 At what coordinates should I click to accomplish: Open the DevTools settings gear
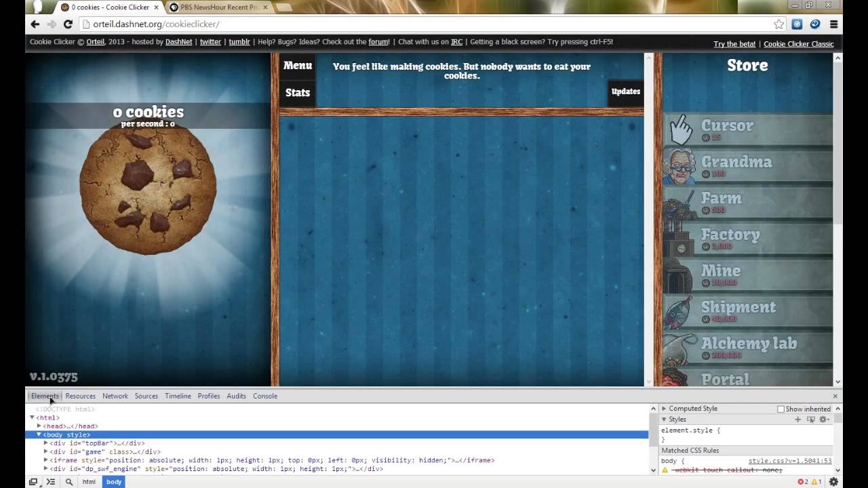pyautogui.click(x=834, y=482)
